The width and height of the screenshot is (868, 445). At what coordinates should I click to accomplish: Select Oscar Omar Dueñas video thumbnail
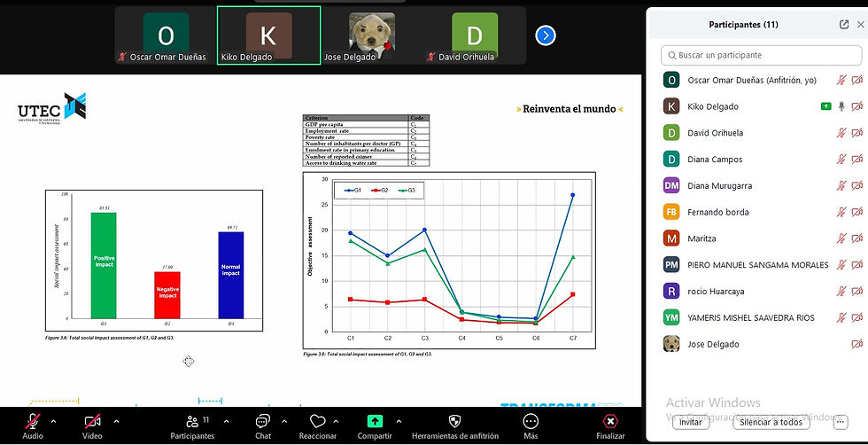tap(166, 36)
